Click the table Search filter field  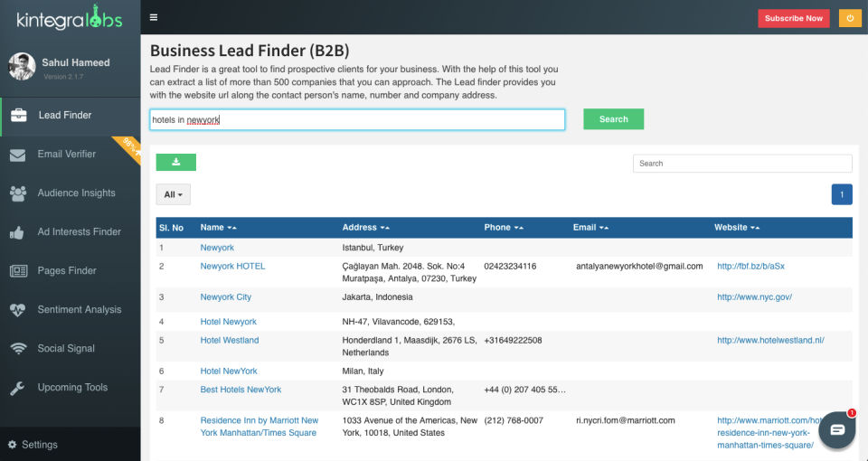[742, 164]
